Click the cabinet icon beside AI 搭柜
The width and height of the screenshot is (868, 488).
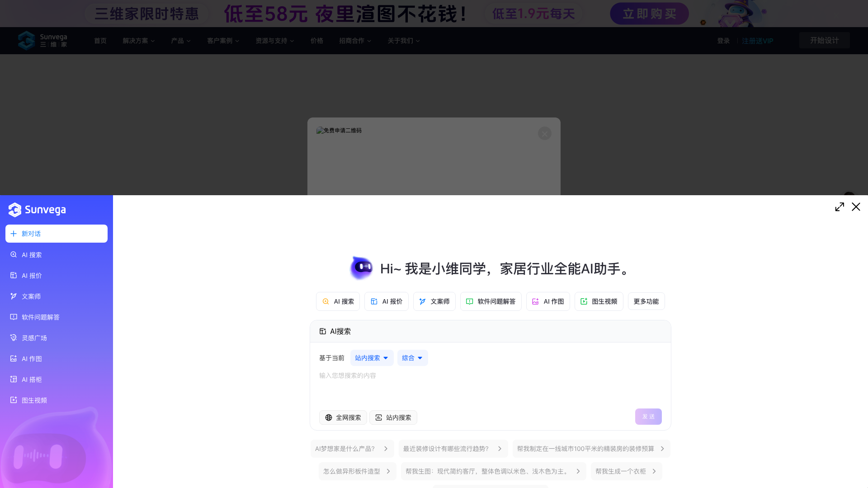coord(14,379)
